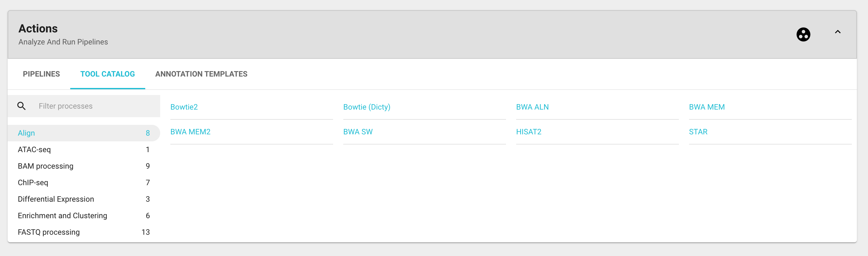The height and width of the screenshot is (256, 868).
Task: Select the Align category
Action: (26, 133)
